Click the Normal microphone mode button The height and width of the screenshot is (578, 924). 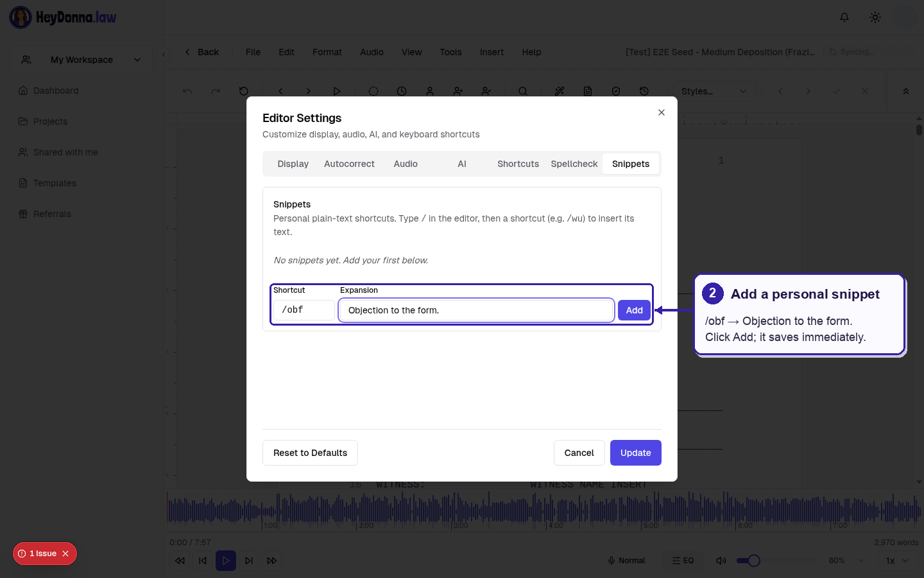click(x=626, y=561)
